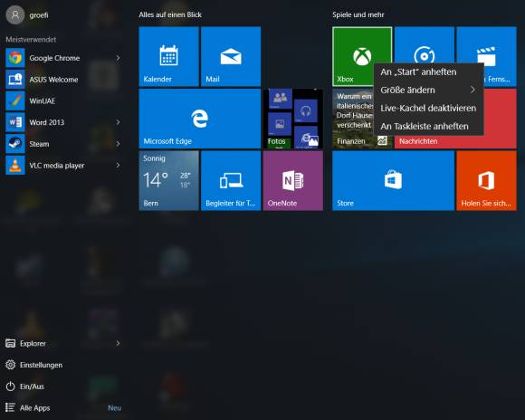This screenshot has width=525, height=420.
Task: Click the 'Spiele und mehr' group title
Action: (x=358, y=14)
